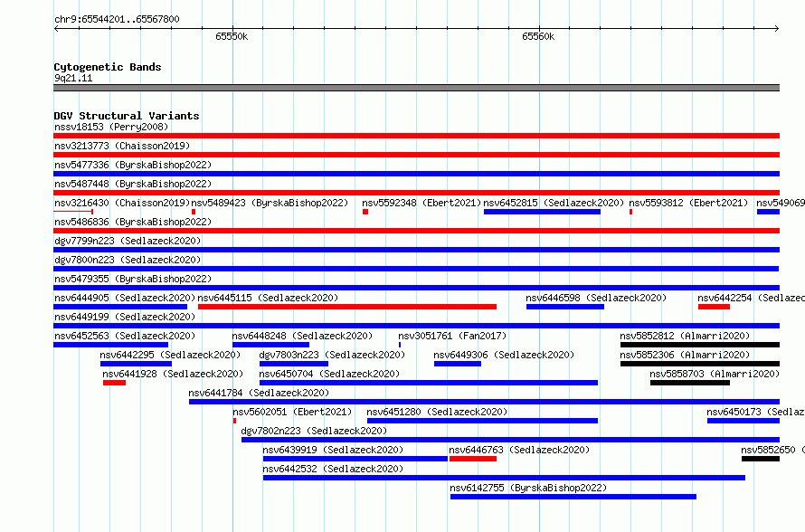Image resolution: width=805 pixels, height=532 pixels.
Task: Click the 9q21.11 band label
Action: click(73, 78)
